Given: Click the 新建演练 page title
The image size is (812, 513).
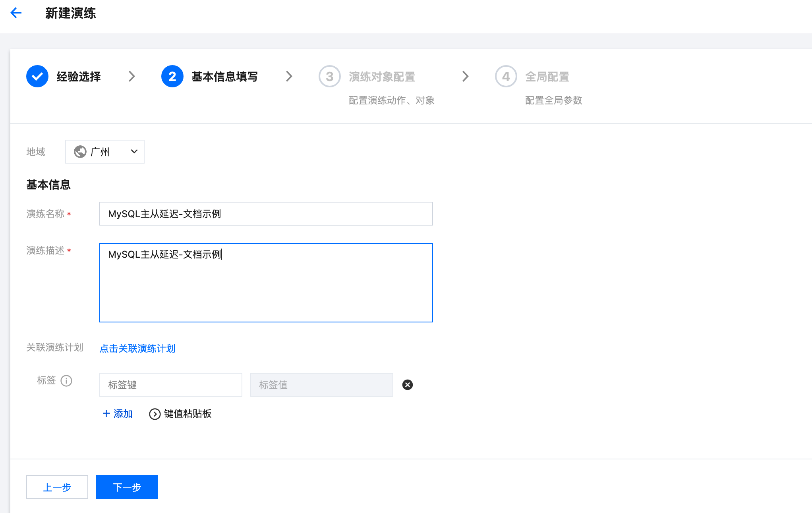Looking at the screenshot, I should coord(71,13).
